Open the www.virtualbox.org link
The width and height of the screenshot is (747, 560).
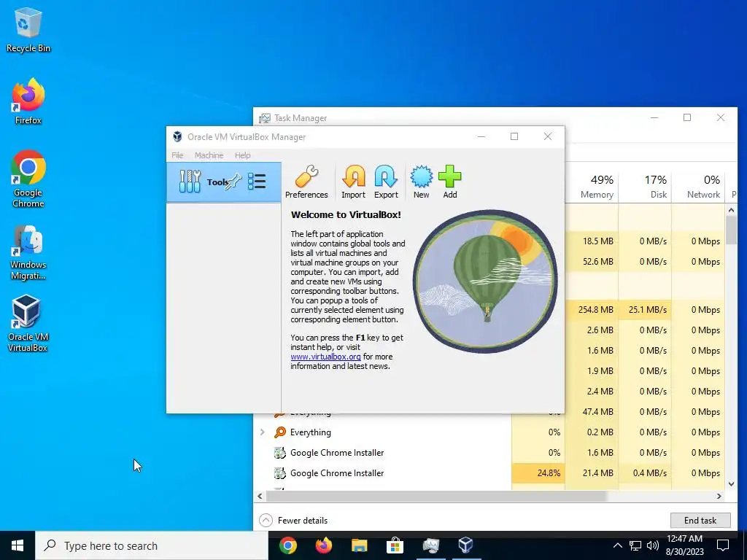[x=326, y=357]
